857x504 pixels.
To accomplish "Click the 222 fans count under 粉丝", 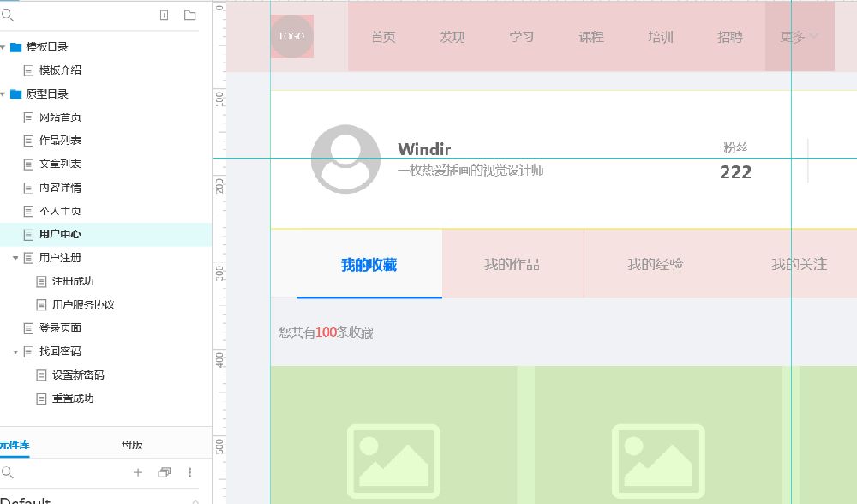I will 735,172.
